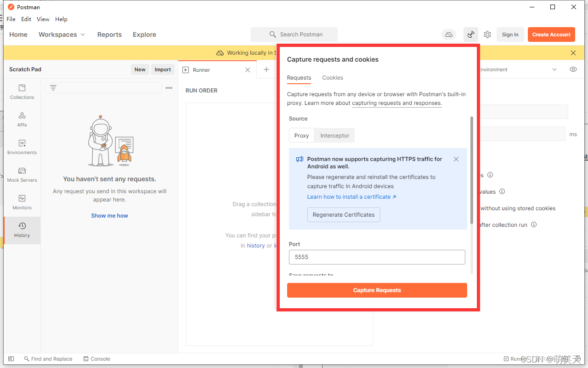Image resolution: width=588 pixels, height=368 pixels.
Task: Close the yellow working locally banner
Action: click(x=573, y=53)
